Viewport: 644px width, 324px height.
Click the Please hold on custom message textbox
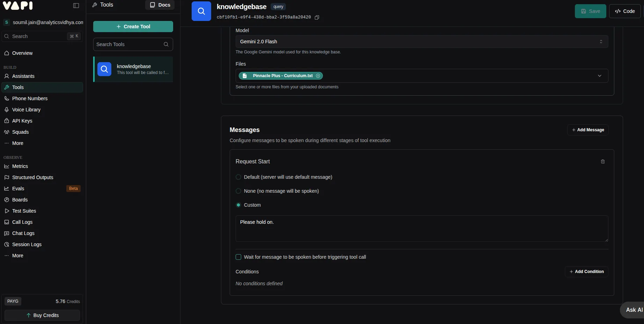point(421,228)
